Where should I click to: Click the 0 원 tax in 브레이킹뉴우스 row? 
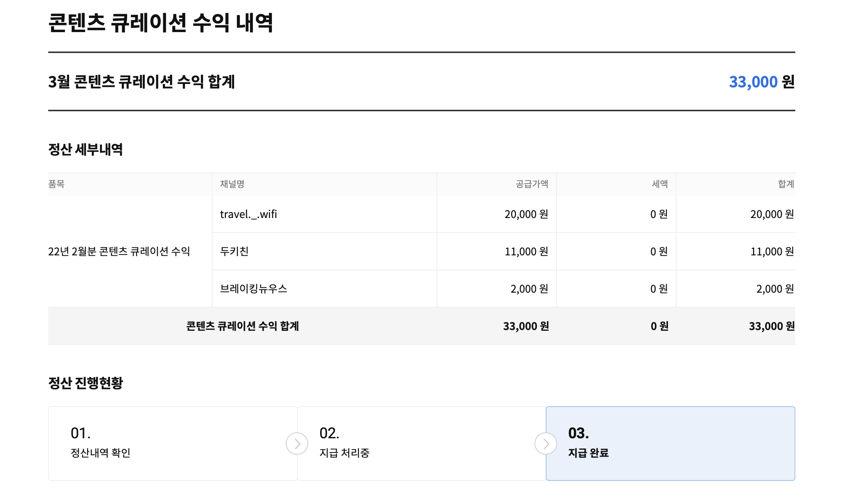pos(659,289)
